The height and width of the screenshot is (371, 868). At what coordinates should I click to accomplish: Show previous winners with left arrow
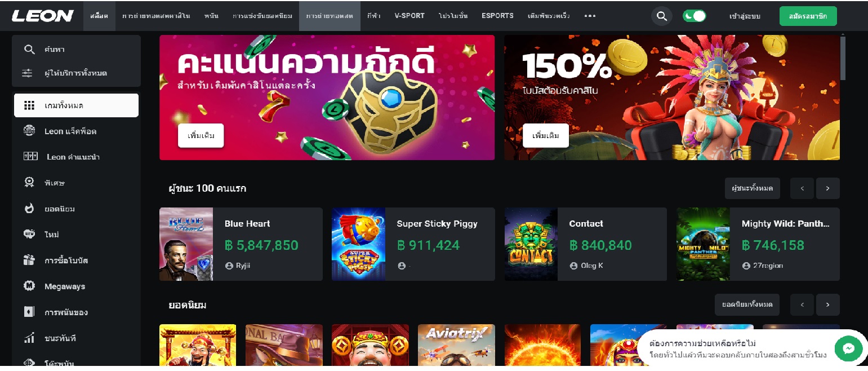tap(802, 188)
